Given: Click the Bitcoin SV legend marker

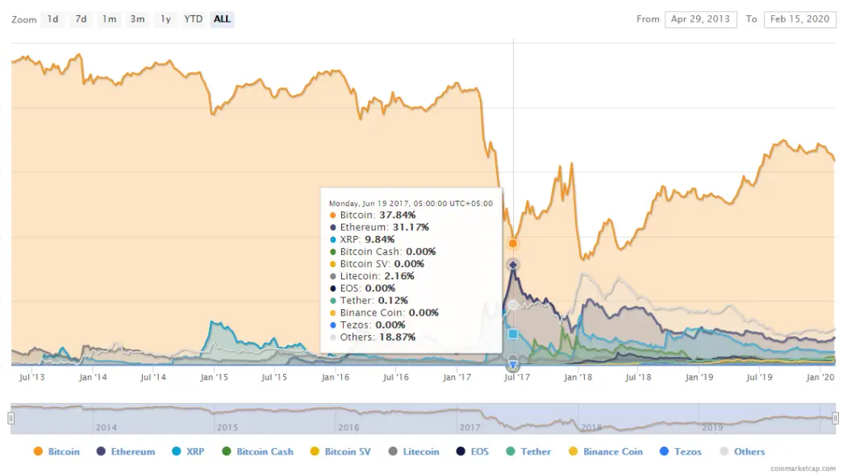Looking at the screenshot, I should point(315,451).
